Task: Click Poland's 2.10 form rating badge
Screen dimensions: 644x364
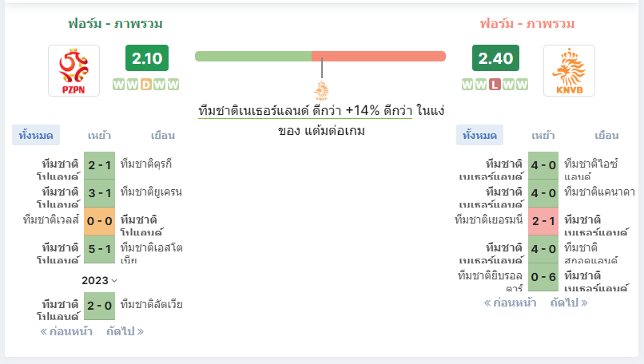Action: [147, 57]
